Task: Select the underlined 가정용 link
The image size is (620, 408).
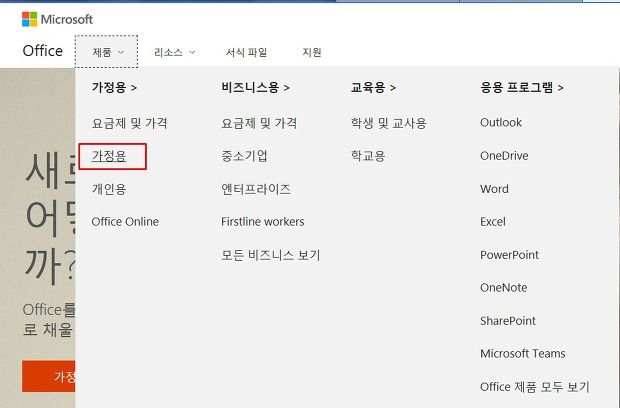Action: (x=109, y=156)
